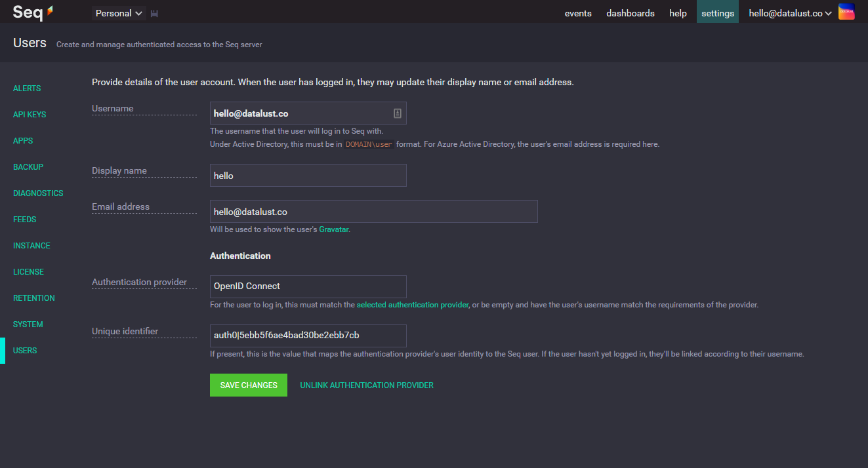Viewport: 868px width, 468px height.
Task: Expand the hello@datalust.co account menu
Action: 791,13
